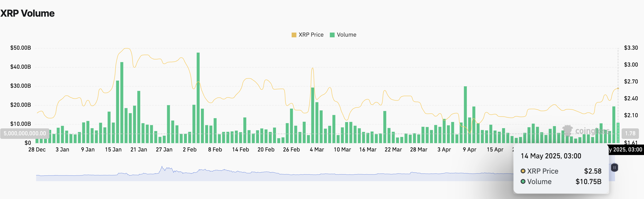
Task: Click the '3 Jan' date label
Action: pos(62,150)
